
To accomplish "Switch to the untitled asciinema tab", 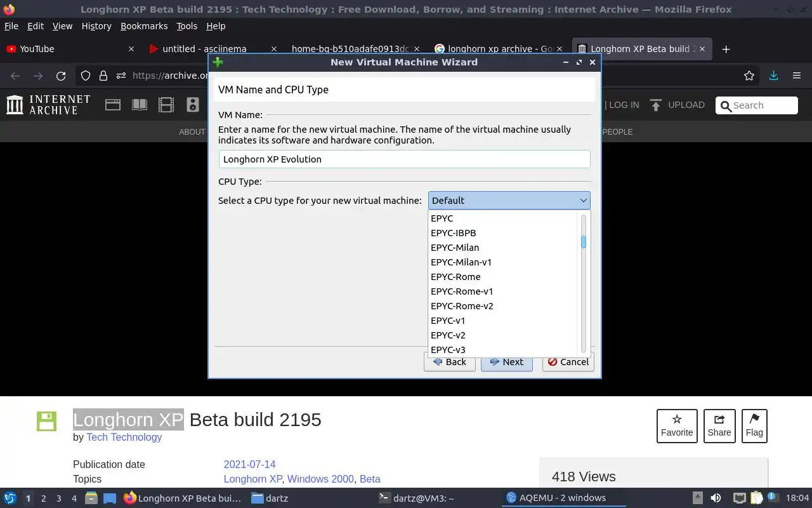I will pos(213,49).
